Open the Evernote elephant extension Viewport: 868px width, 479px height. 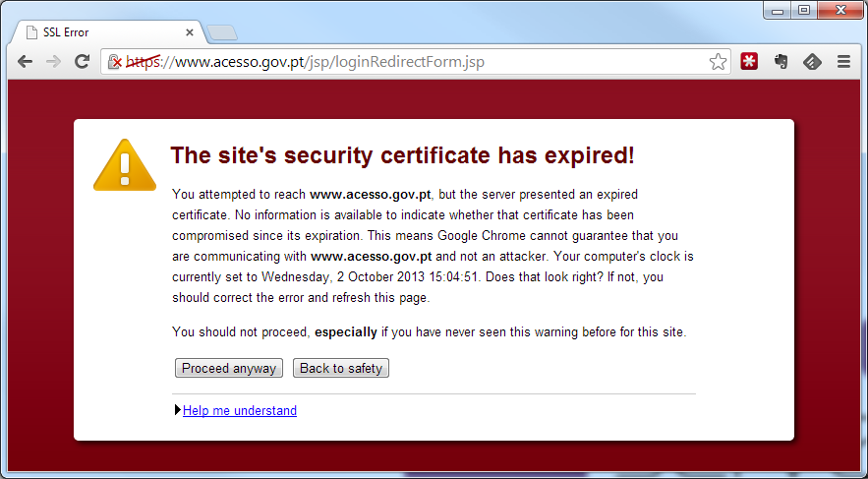coord(781,61)
